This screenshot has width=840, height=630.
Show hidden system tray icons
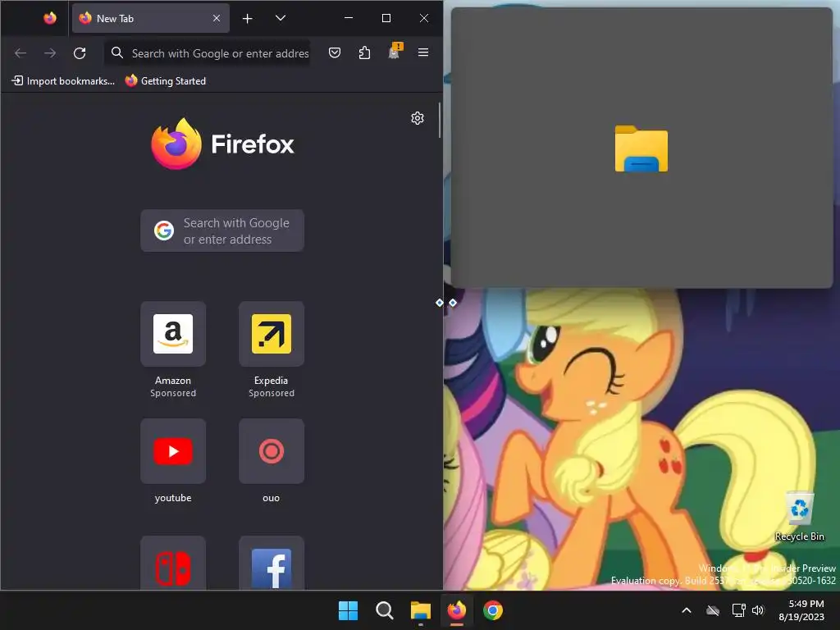click(687, 610)
